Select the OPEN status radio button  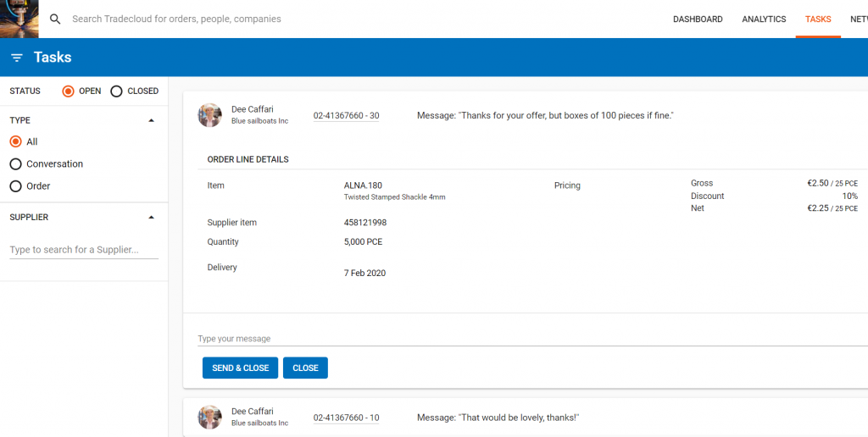coord(68,91)
